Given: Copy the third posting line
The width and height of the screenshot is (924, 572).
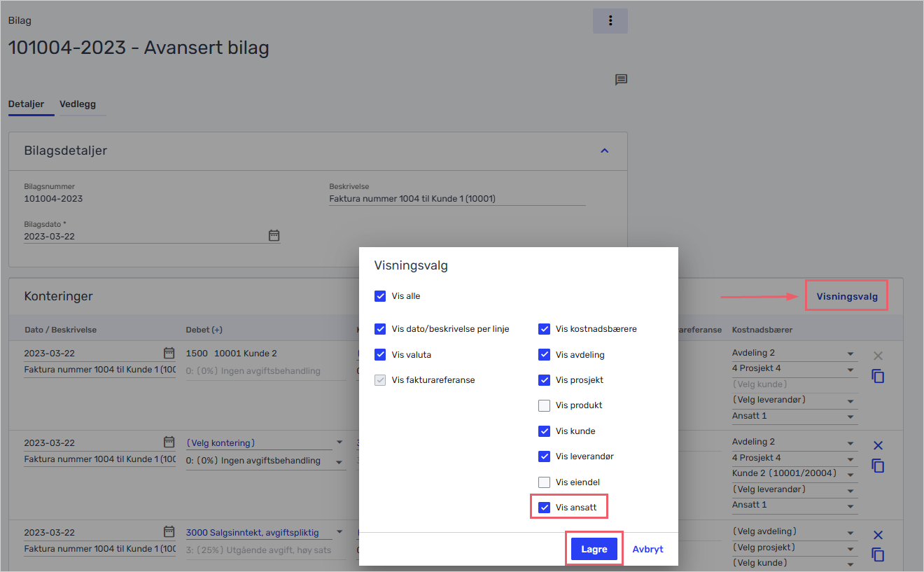Looking at the screenshot, I should pos(878,554).
